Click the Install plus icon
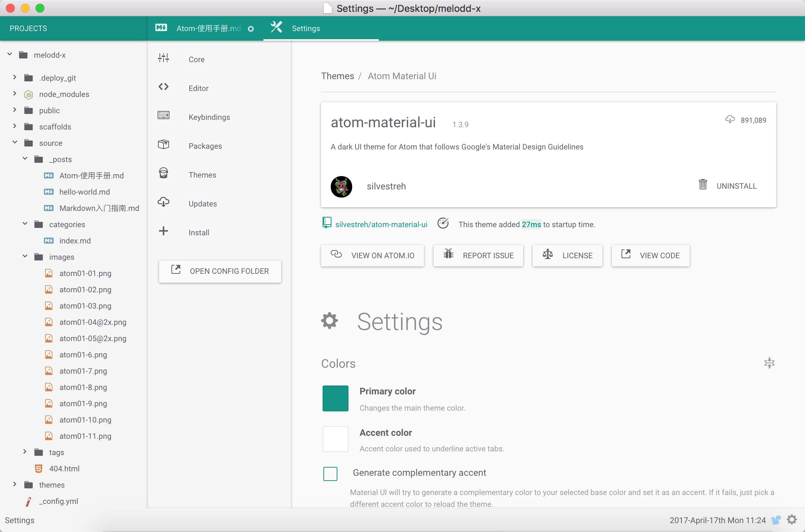The image size is (805, 532). (164, 231)
